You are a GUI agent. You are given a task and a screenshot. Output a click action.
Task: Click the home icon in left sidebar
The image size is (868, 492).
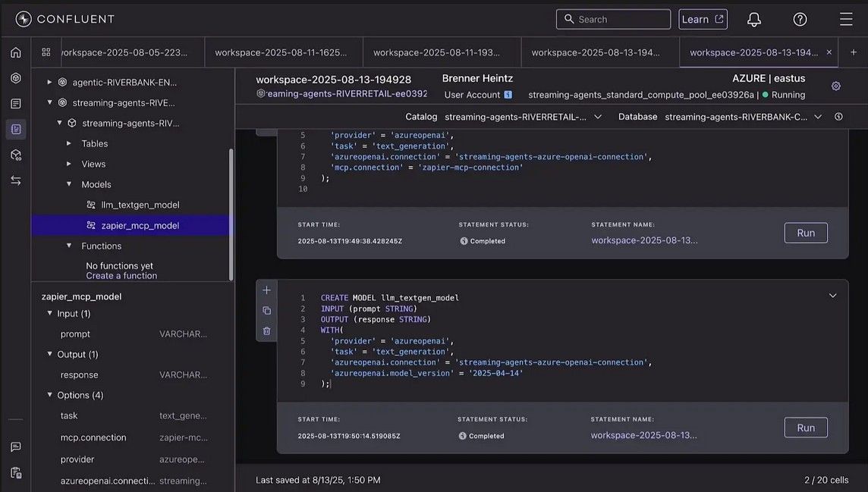click(15, 52)
